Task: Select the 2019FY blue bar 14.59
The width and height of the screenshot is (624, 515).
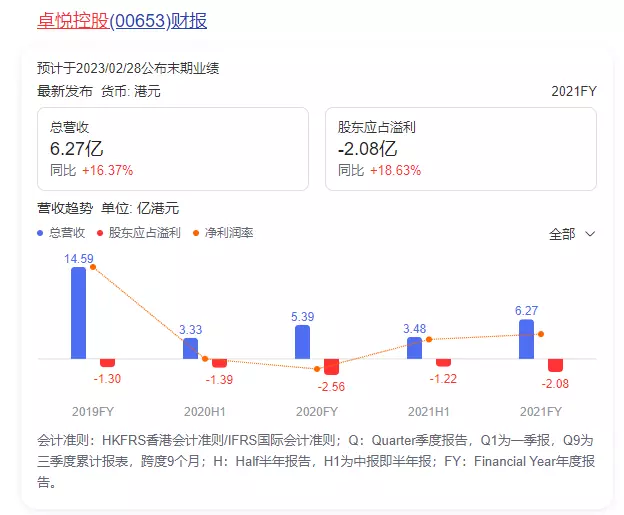Action: point(78,313)
